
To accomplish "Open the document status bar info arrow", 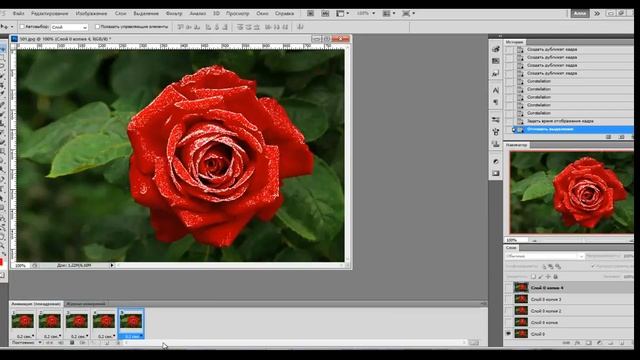I will tap(112, 265).
